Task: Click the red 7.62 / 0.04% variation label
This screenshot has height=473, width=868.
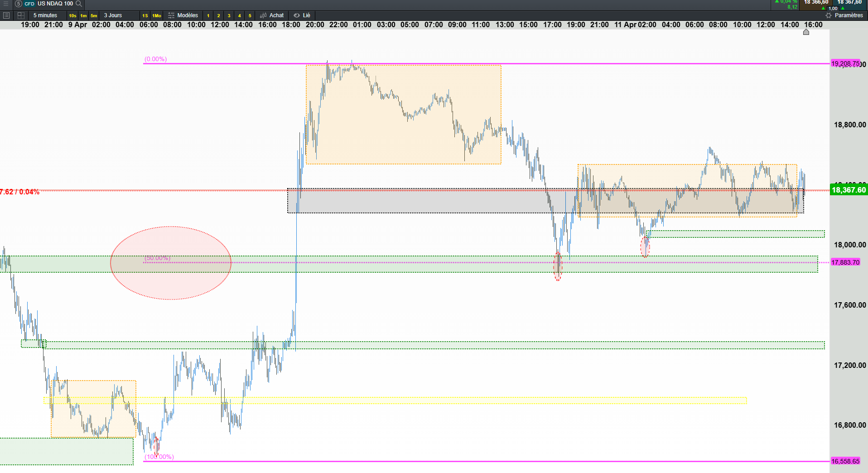Action: click(19, 192)
